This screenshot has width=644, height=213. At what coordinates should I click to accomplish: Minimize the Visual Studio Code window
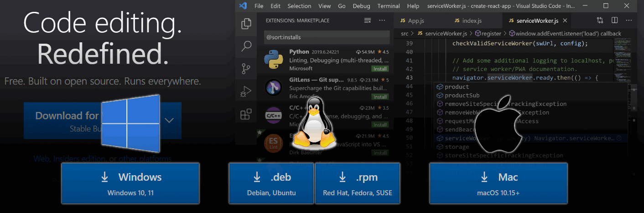[585, 6]
